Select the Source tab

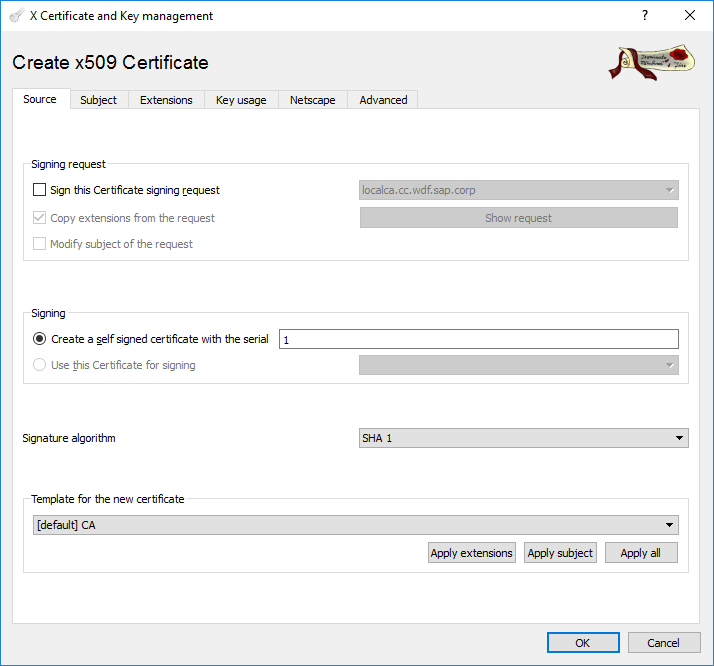click(40, 99)
